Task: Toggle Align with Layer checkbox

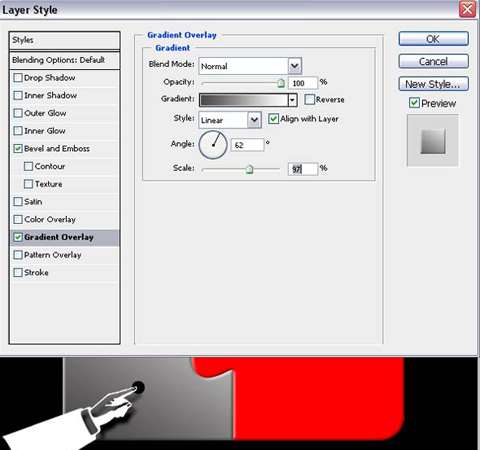Action: [x=273, y=119]
